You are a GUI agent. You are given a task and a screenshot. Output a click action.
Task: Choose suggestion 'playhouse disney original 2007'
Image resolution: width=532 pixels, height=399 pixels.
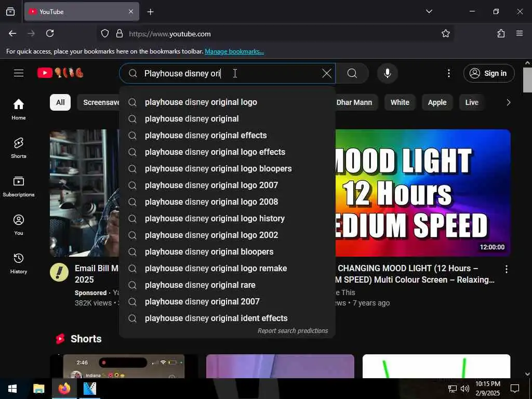[x=227, y=302]
